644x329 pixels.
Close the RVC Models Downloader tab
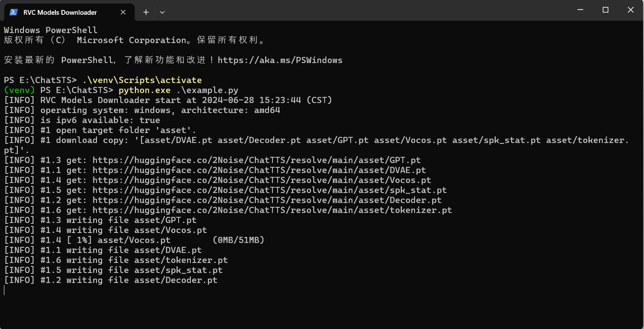(x=123, y=12)
